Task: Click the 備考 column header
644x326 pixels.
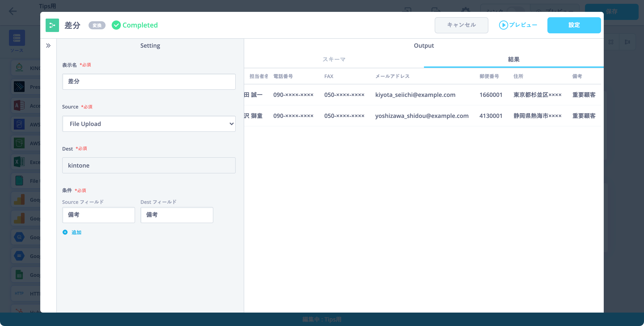Action: (577, 76)
